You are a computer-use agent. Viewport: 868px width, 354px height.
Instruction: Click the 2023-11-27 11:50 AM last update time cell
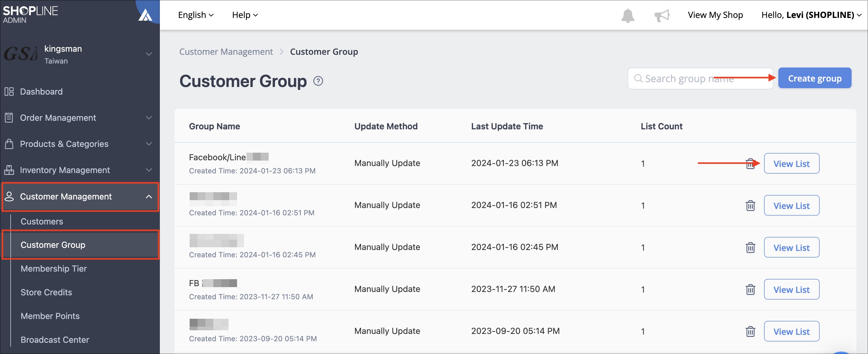(513, 289)
